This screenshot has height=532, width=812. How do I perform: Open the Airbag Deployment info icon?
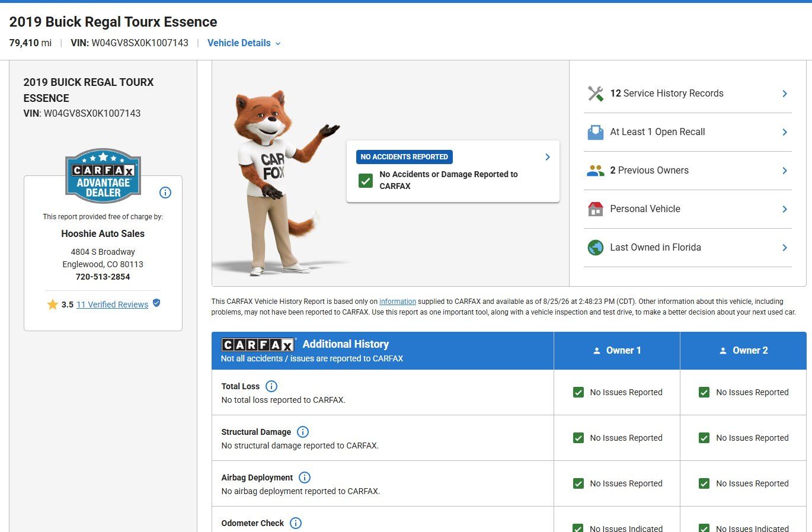tap(305, 477)
